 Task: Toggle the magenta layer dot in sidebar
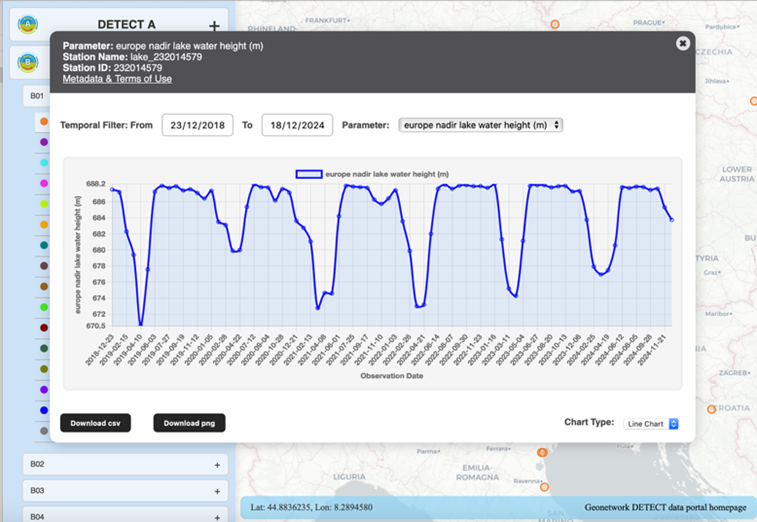tap(43, 183)
